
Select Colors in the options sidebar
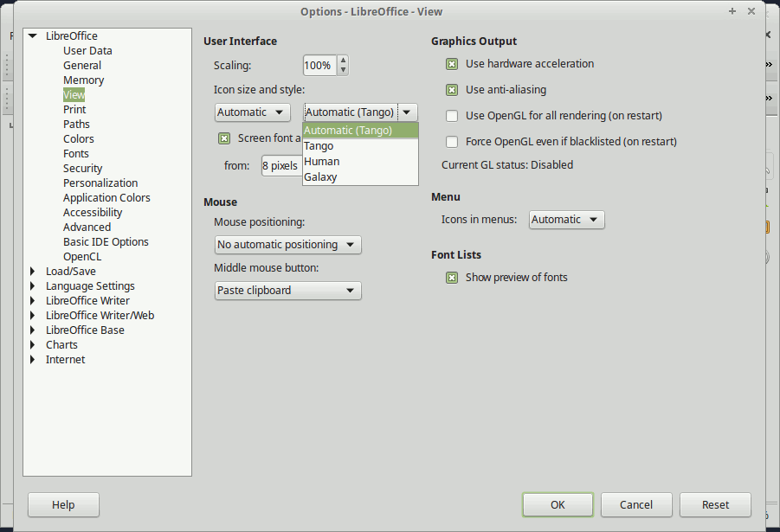coord(78,138)
